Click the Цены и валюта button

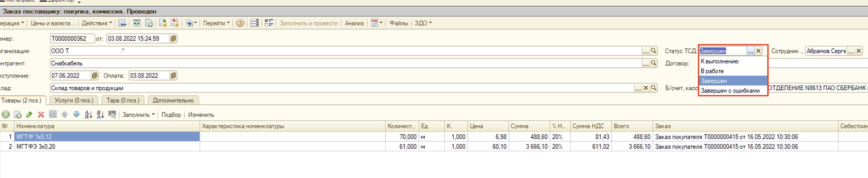(x=53, y=23)
